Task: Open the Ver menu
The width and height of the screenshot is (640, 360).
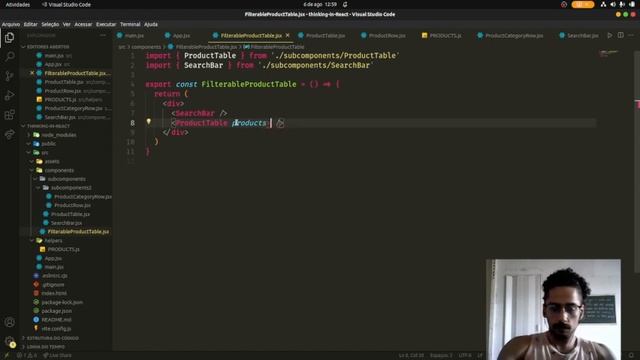Action: (x=67, y=24)
